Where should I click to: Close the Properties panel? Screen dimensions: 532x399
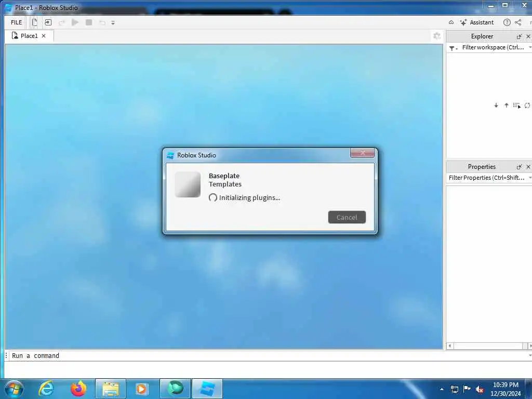[x=528, y=167]
